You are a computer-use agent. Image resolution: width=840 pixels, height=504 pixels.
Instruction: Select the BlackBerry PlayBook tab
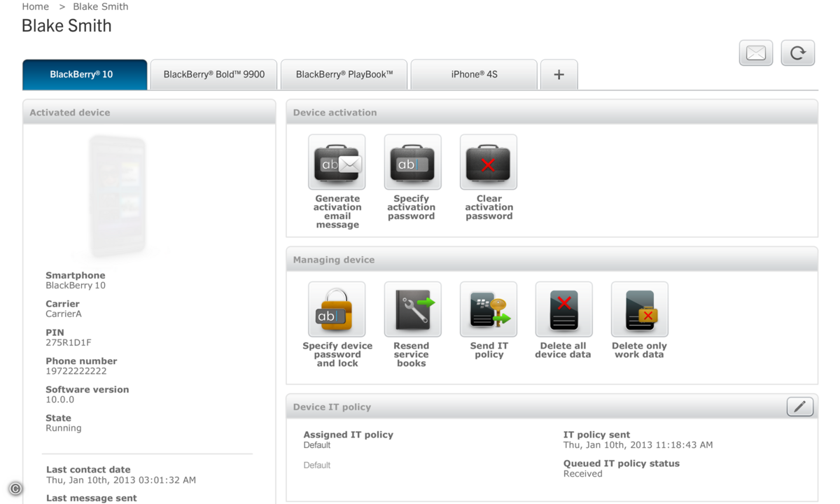coord(344,75)
